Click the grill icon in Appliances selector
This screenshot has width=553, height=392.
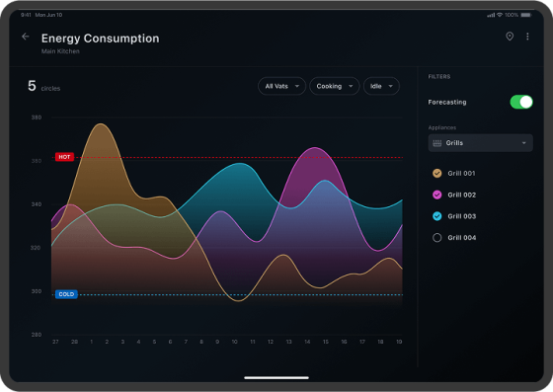click(436, 143)
